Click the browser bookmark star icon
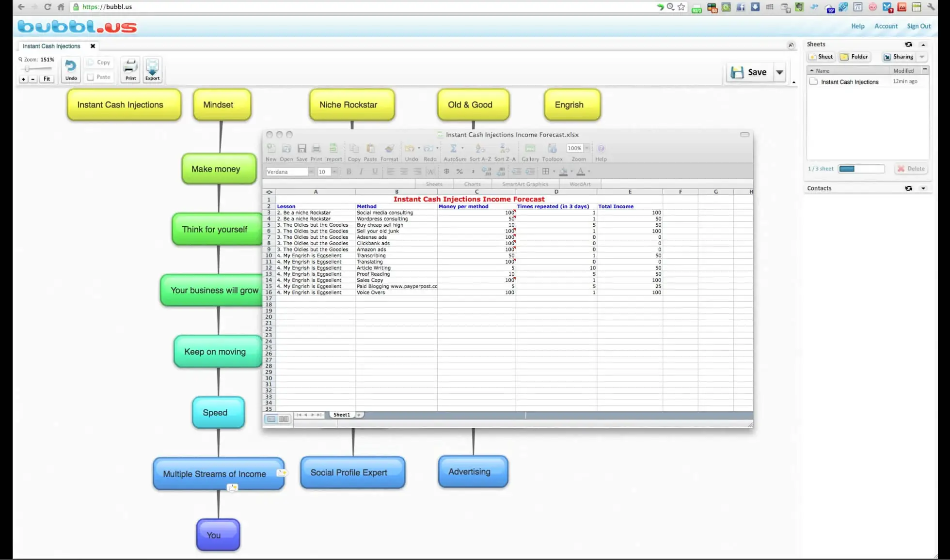950x560 pixels. pyautogui.click(x=681, y=7)
